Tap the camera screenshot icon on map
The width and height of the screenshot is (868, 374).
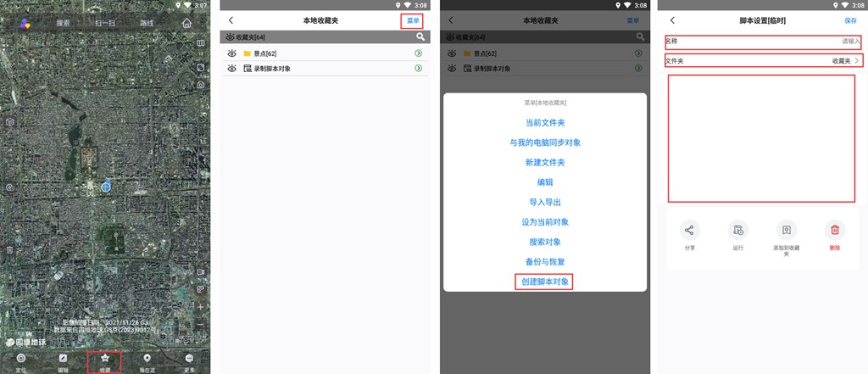point(200,85)
